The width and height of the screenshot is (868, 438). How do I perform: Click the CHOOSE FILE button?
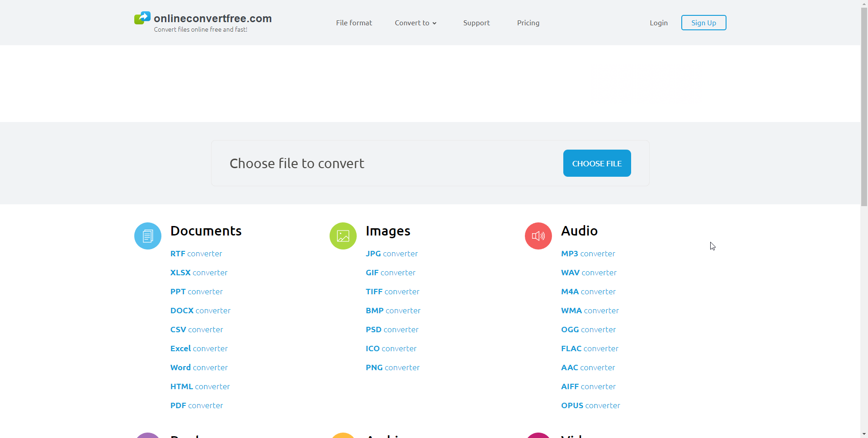(597, 163)
